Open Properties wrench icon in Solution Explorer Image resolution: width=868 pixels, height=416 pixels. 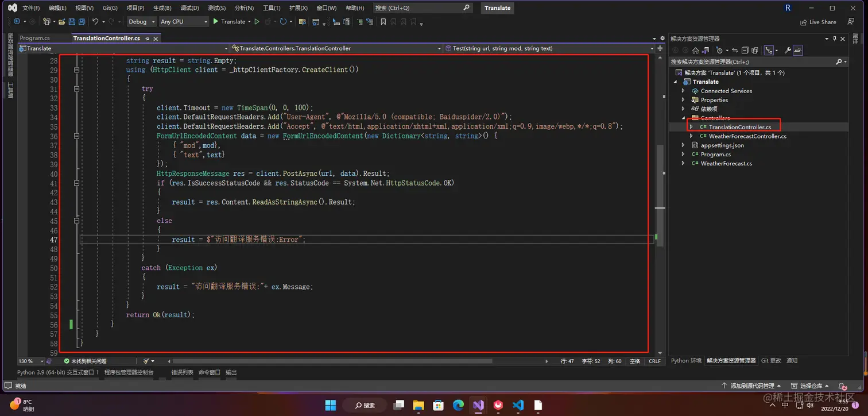pos(788,51)
